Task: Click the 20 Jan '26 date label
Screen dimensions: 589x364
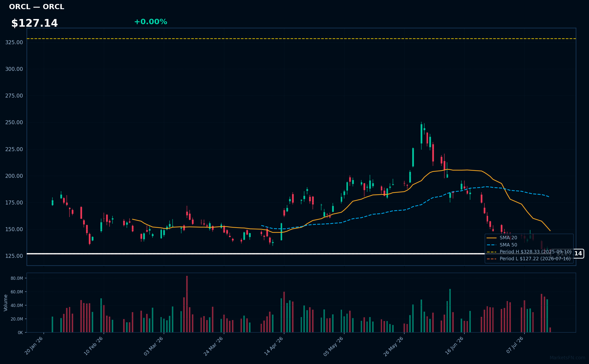Action: pyautogui.click(x=34, y=346)
